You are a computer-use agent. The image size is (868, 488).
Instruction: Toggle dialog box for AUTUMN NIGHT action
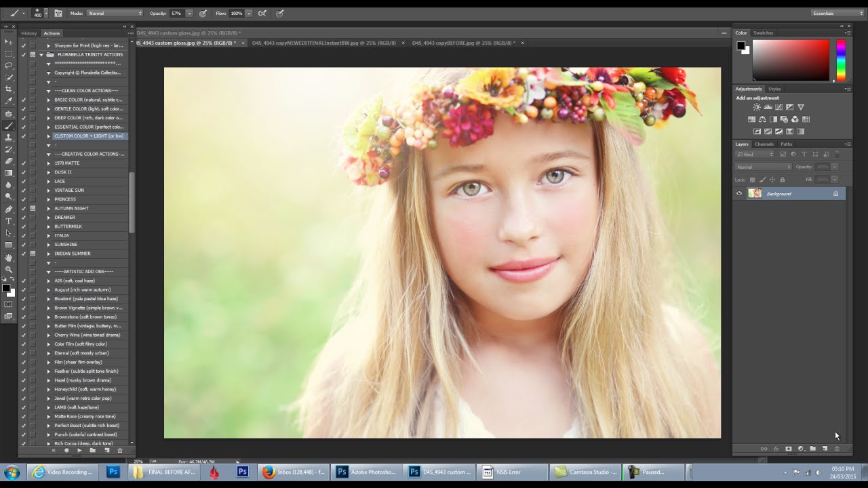pos(33,208)
